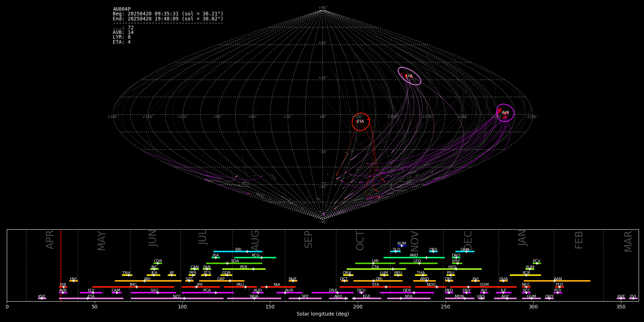Click the STA shower bar in timeline

point(375,287)
